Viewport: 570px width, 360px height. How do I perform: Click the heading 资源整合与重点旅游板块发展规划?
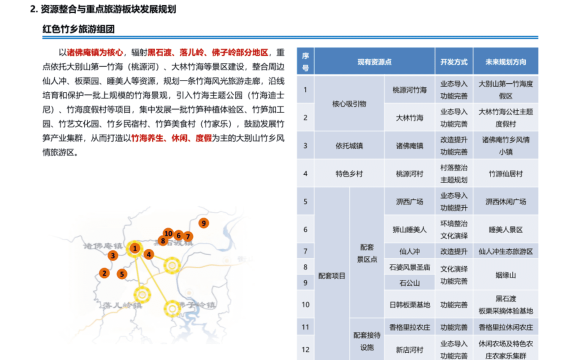pos(108,9)
